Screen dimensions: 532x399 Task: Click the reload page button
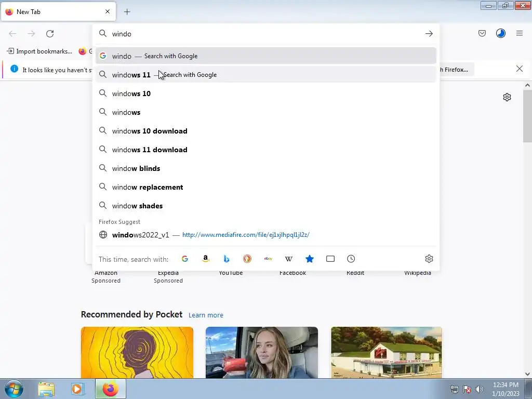pyautogui.click(x=50, y=34)
